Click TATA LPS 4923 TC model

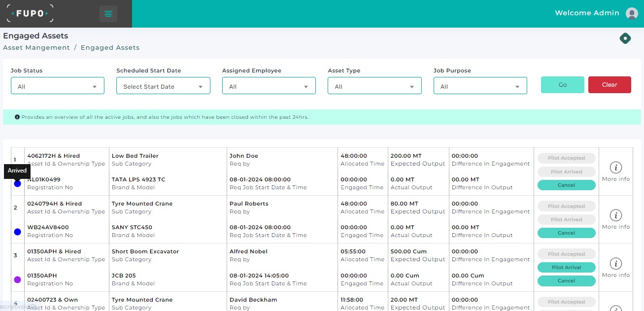point(138,179)
